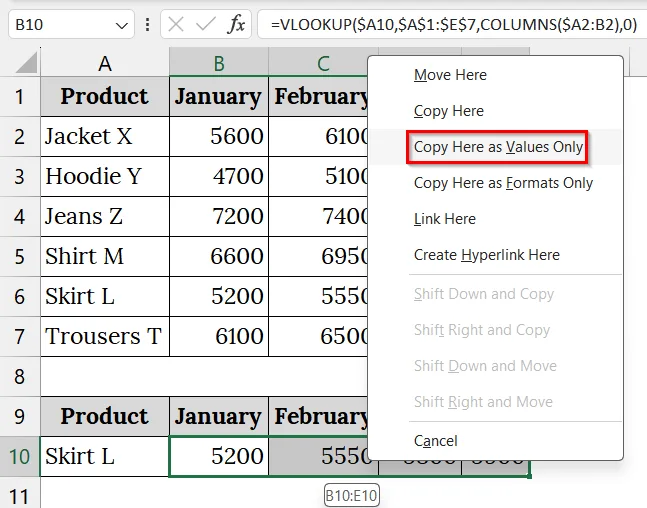Select row 9 header
The image size is (647, 508).
pos(20,416)
